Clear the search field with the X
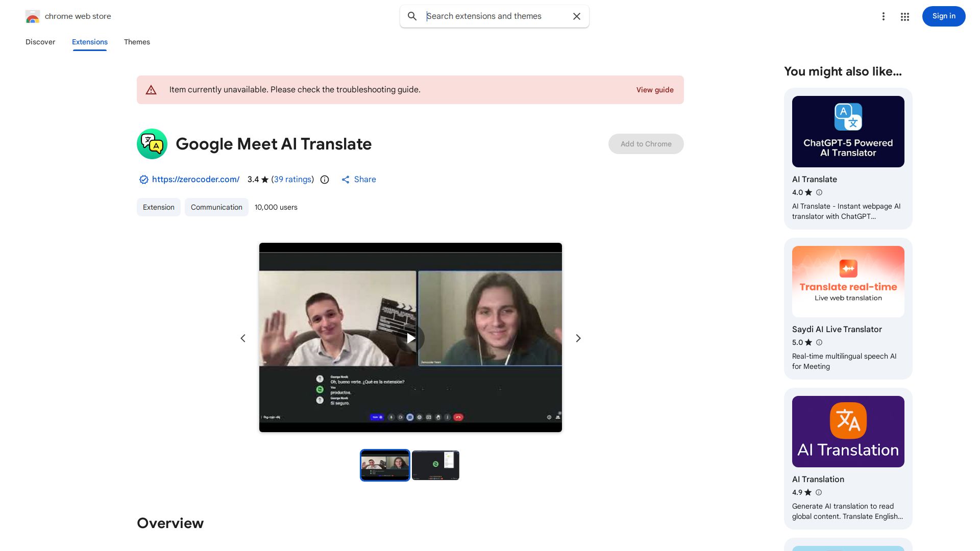The height and width of the screenshot is (551, 980). pos(576,16)
